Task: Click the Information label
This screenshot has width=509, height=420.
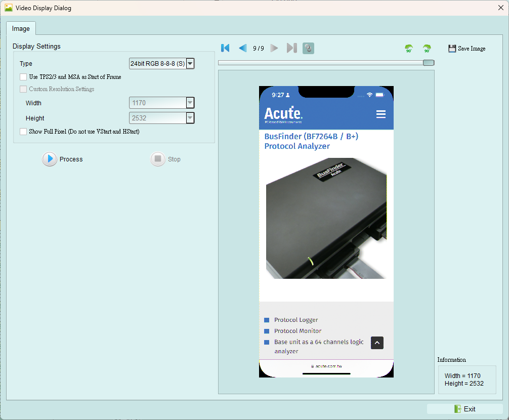Action: click(x=451, y=360)
